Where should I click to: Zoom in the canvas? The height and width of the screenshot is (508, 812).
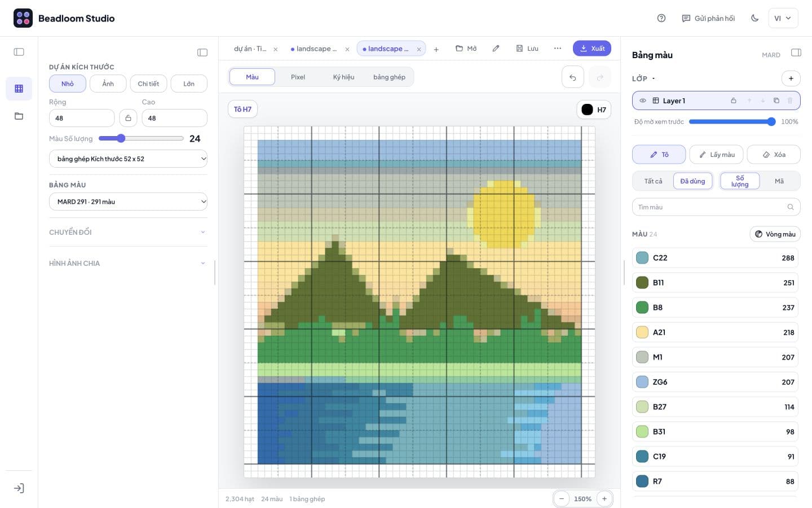point(604,499)
